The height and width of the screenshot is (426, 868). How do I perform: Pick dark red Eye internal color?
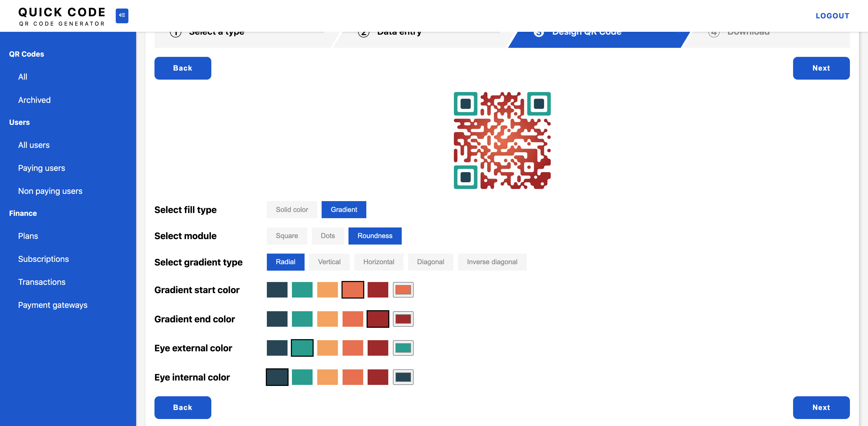coord(378,377)
